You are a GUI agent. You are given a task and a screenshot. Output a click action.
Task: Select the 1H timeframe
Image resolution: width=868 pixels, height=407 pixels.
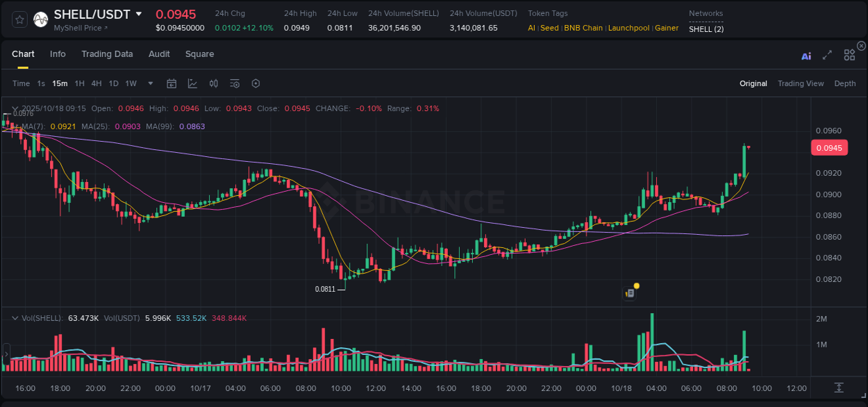(80, 83)
